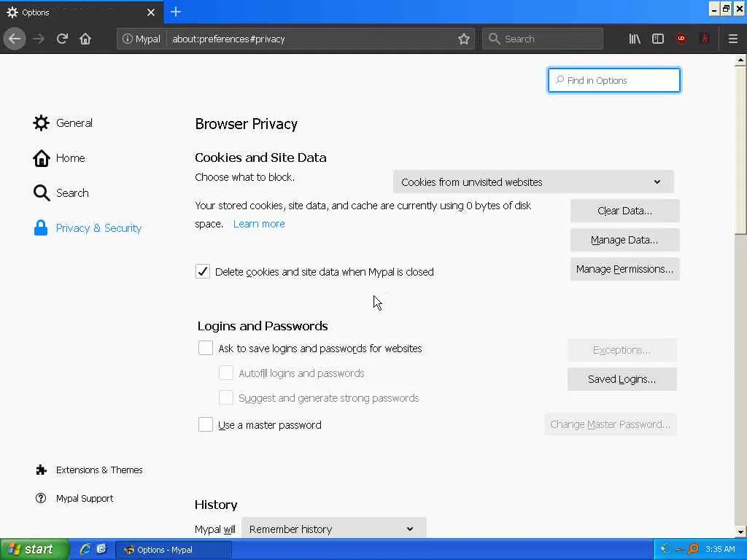The height and width of the screenshot is (560, 747).
Task: Show the sidebars toolbar icon
Action: coord(658,39)
